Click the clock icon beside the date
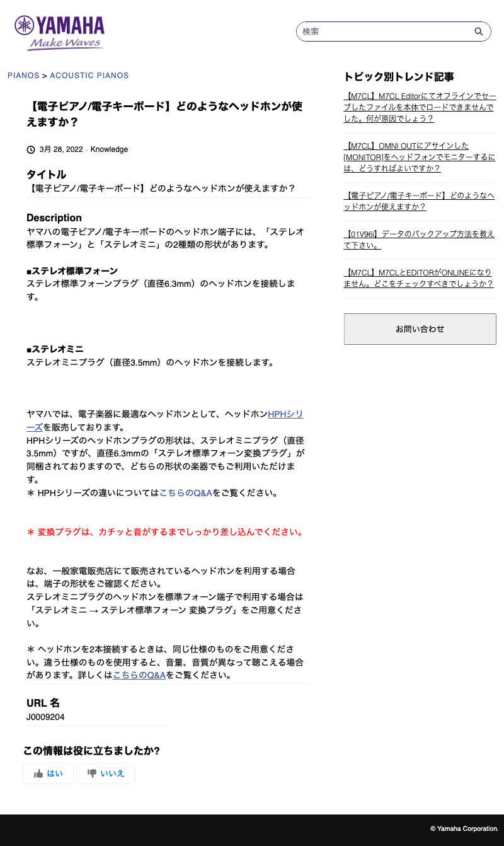This screenshot has height=846, width=504. click(x=31, y=149)
